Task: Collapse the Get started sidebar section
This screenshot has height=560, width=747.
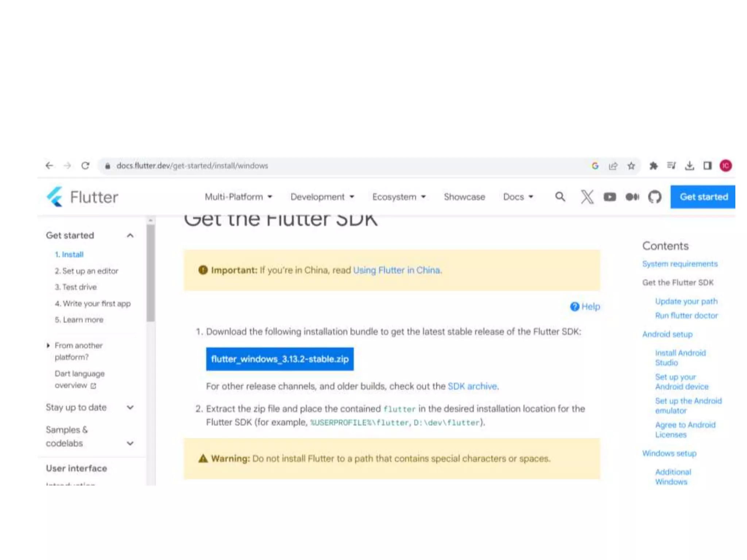Action: (130, 236)
